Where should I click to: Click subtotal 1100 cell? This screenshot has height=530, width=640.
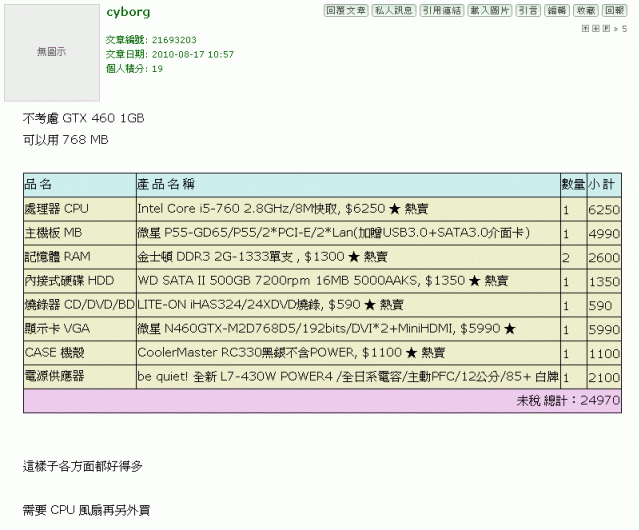pyautogui.click(x=604, y=354)
